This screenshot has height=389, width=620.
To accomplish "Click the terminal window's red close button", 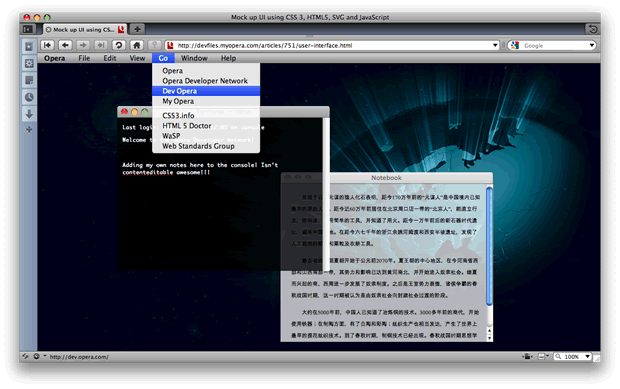I will [124, 112].
